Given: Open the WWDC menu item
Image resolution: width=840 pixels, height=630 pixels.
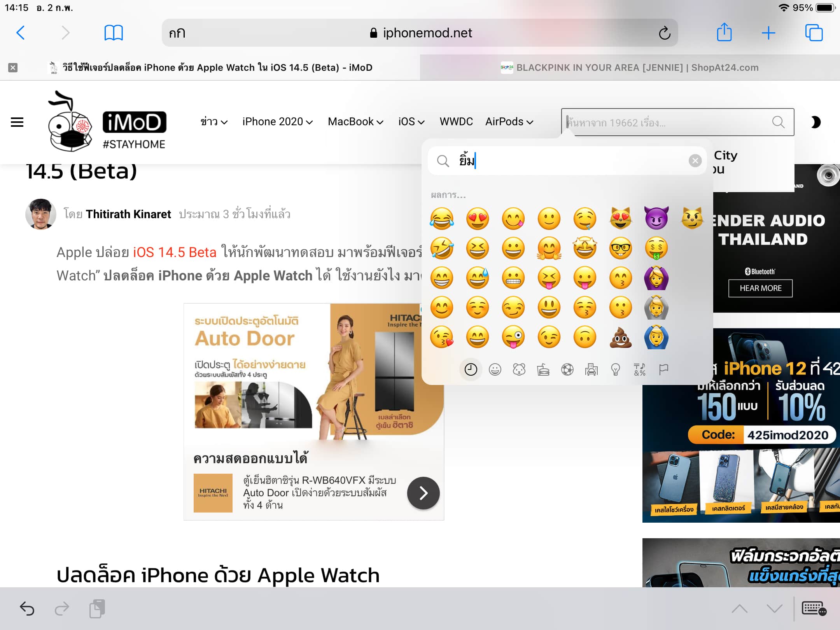Looking at the screenshot, I should point(456,122).
